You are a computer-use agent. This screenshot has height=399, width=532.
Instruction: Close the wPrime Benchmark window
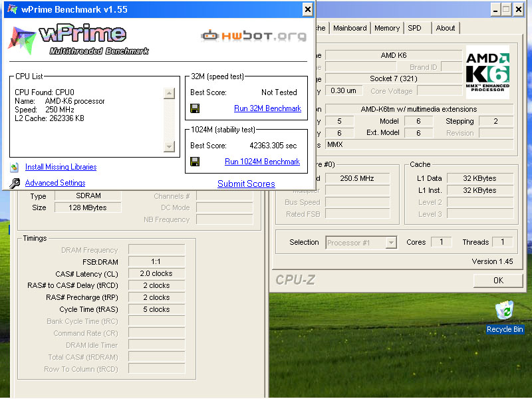[x=307, y=9]
